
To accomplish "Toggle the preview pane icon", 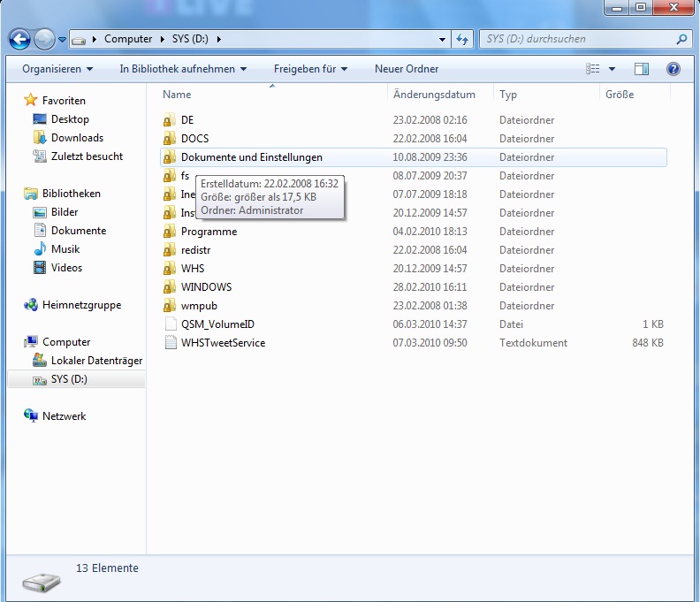I will pos(642,69).
